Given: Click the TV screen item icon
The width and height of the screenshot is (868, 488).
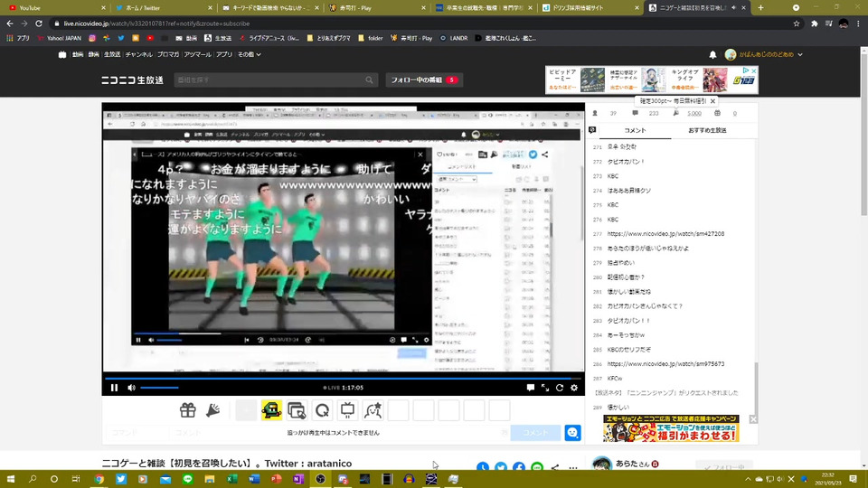Looking at the screenshot, I should tap(347, 410).
